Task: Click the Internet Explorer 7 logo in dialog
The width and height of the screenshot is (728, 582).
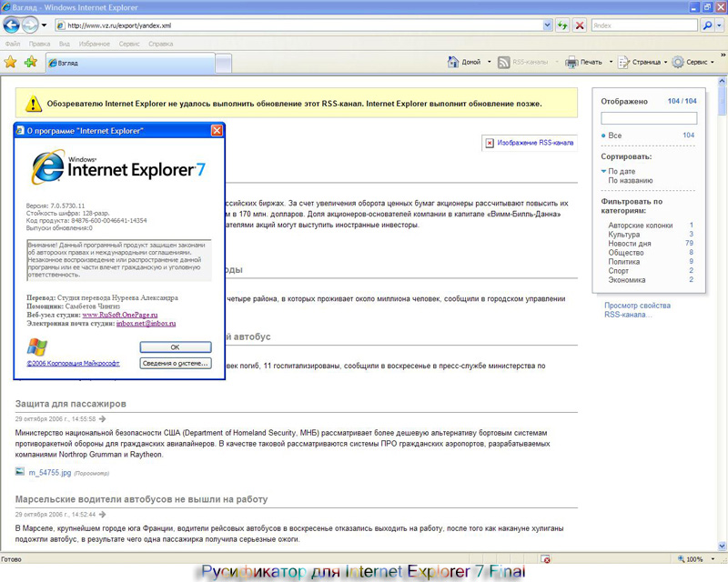Action: [x=119, y=167]
